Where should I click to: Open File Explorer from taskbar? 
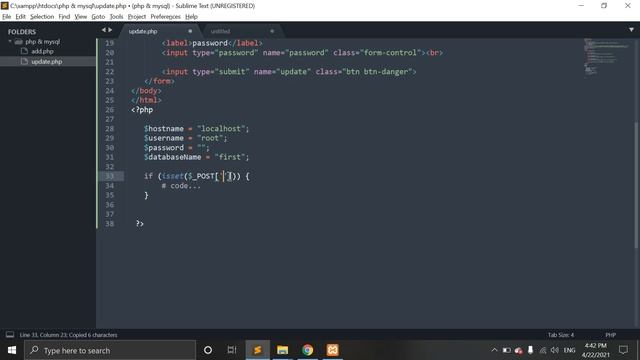[x=282, y=350]
